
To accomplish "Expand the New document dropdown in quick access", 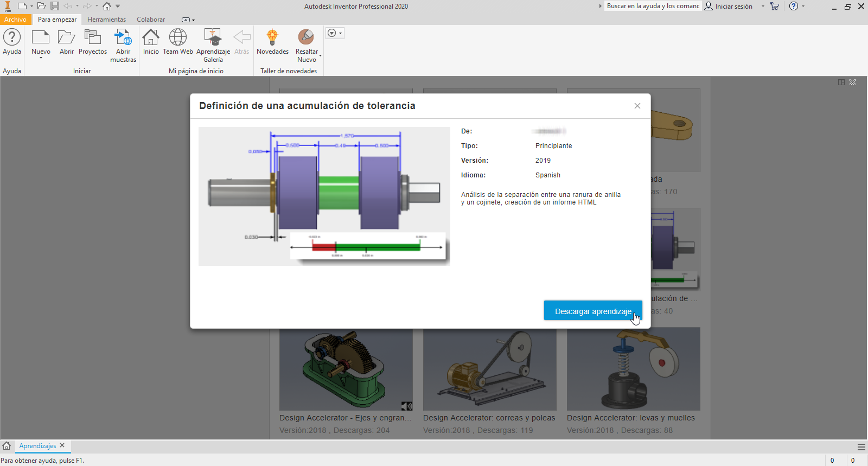I will tap(31, 7).
